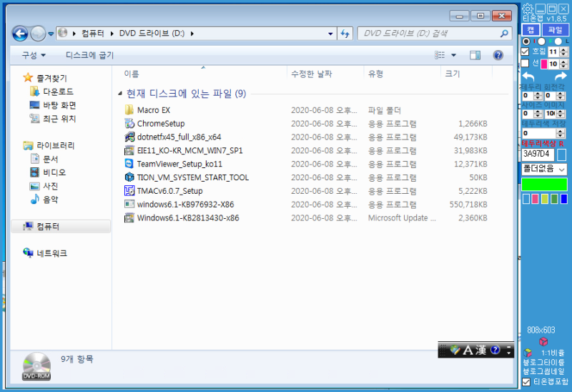Screen dimensions: 572x392
Task: Open 다운로드 in the navigation pane
Action: [58, 92]
